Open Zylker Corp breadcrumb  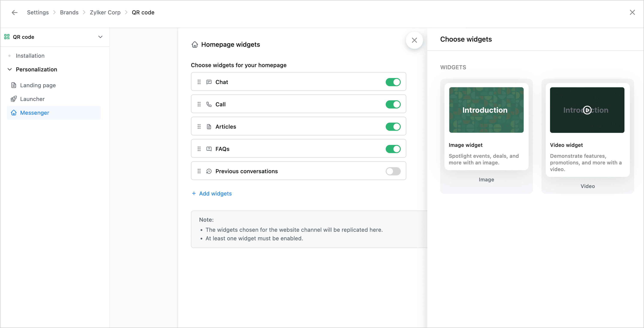[105, 12]
